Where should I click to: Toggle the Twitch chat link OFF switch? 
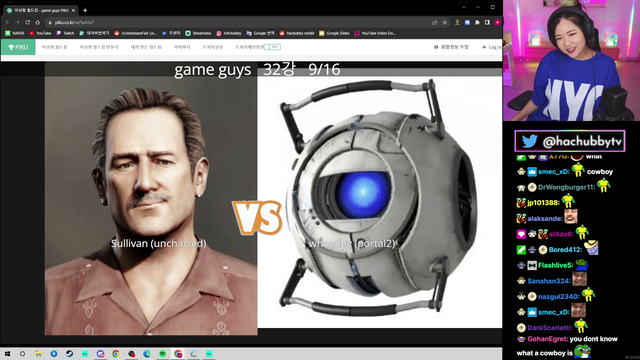272,47
